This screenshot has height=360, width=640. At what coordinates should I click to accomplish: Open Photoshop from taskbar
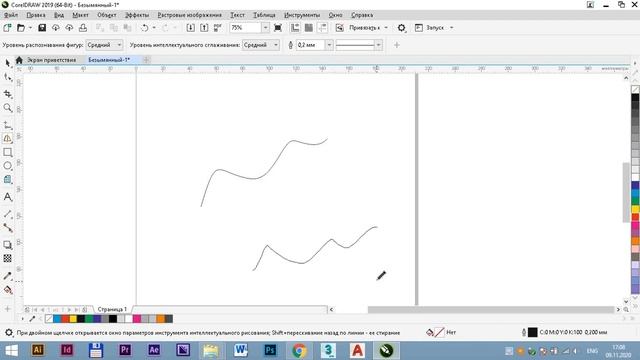coord(270,351)
